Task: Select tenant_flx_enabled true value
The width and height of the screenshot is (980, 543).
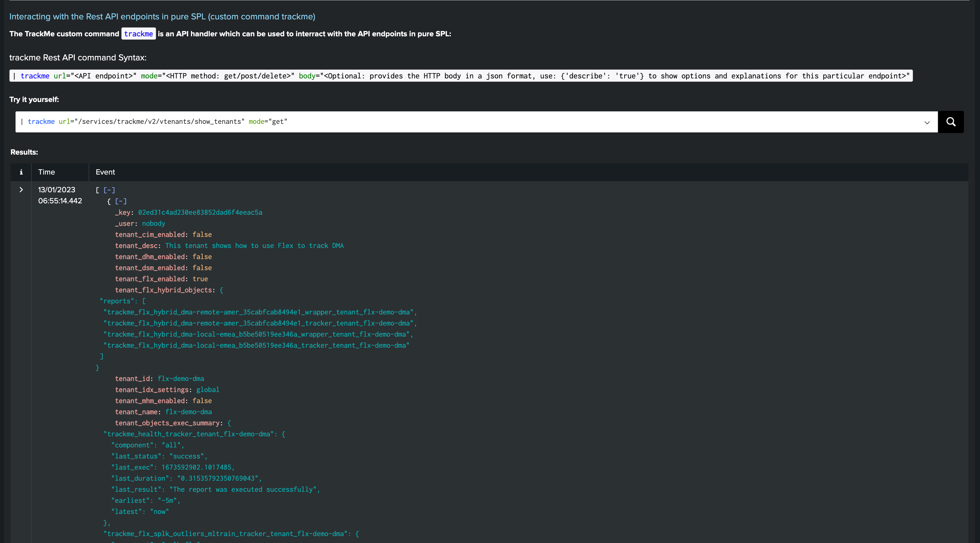Action: (200, 279)
